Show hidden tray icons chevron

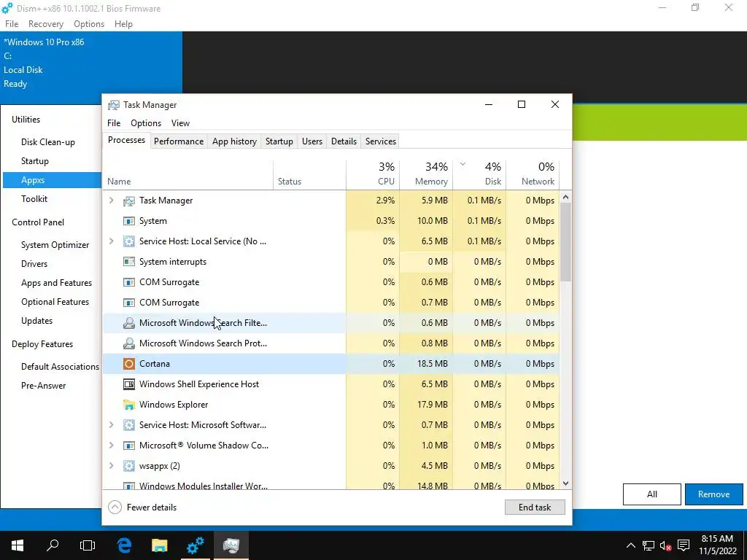tap(631, 545)
